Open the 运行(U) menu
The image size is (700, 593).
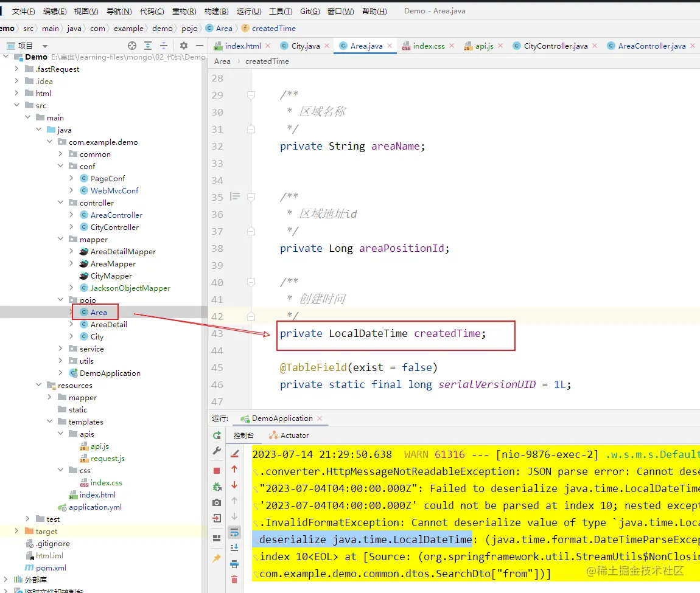(x=249, y=11)
